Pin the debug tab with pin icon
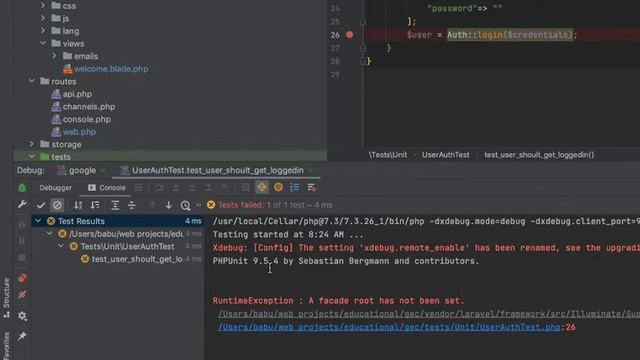The width and height of the screenshot is (640, 360). coord(22,336)
